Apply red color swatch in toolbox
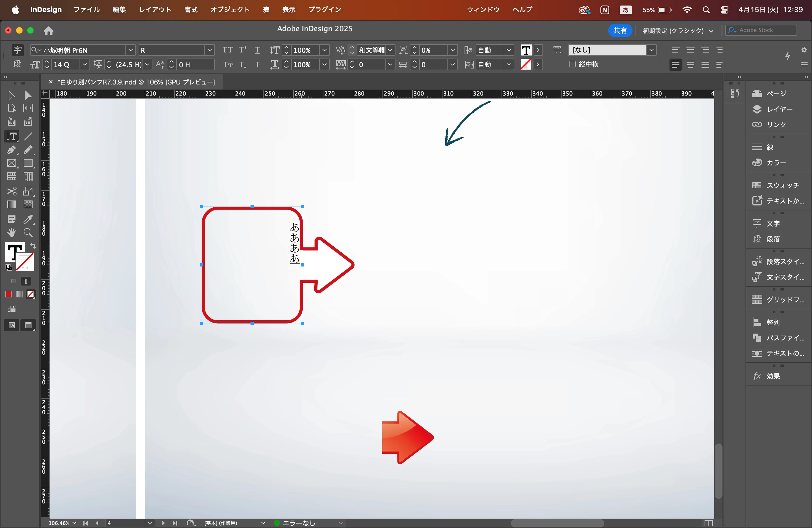 9,294
